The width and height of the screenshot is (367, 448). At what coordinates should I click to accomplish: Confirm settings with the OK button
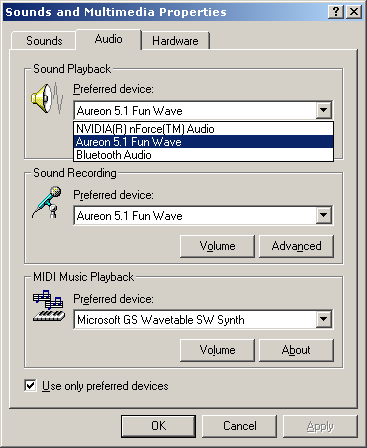click(158, 426)
